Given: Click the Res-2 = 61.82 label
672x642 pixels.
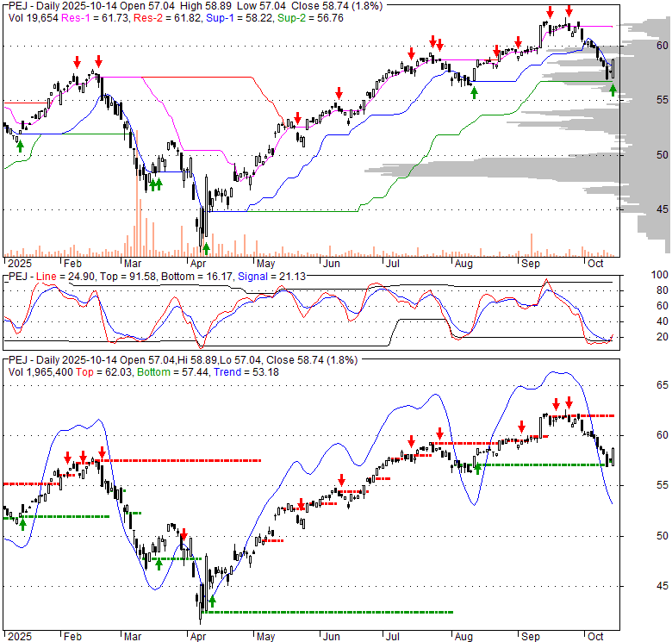Looking at the screenshot, I should (x=167, y=18).
